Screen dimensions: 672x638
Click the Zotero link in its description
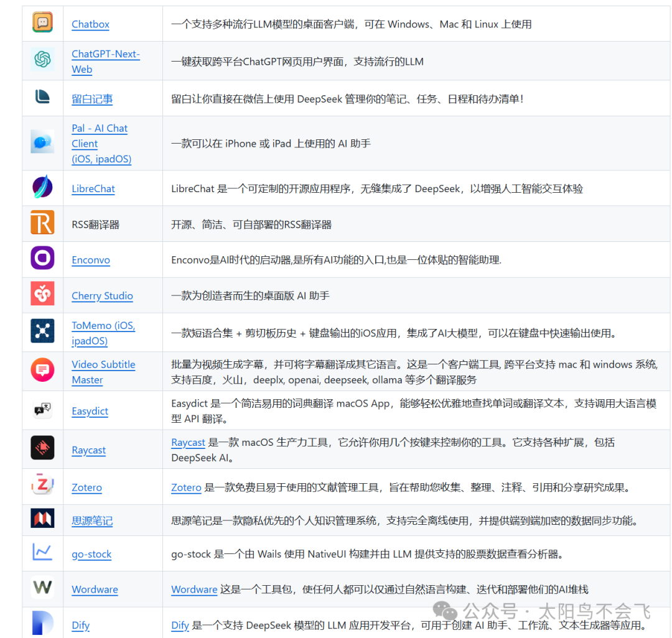tap(186, 487)
